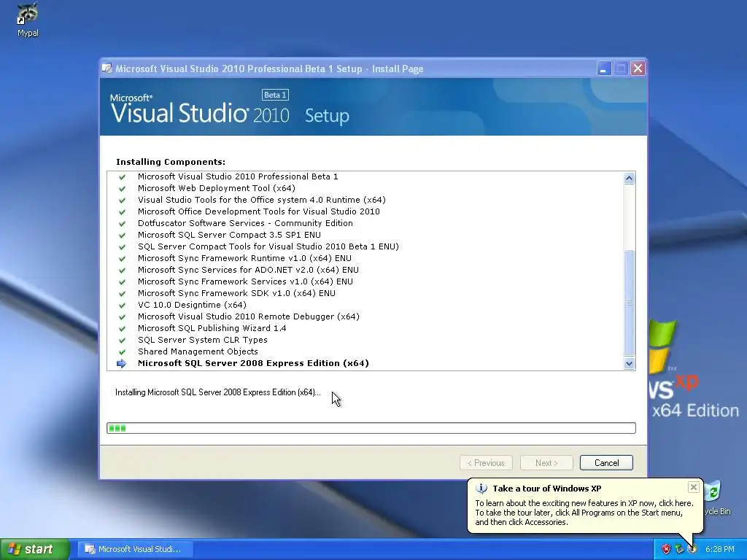This screenshot has height=560, width=747.
Task: Click the checkmark beside Remote Debugger (x64)
Action: (122, 316)
